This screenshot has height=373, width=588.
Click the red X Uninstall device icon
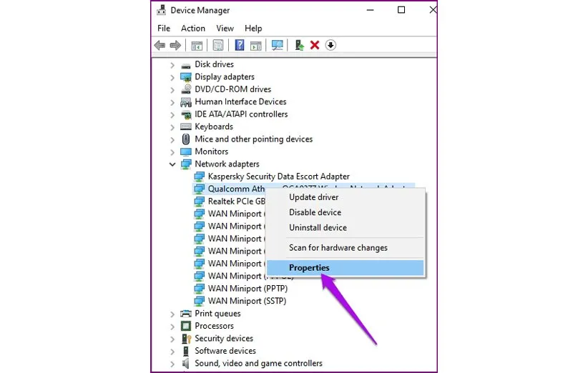315,45
